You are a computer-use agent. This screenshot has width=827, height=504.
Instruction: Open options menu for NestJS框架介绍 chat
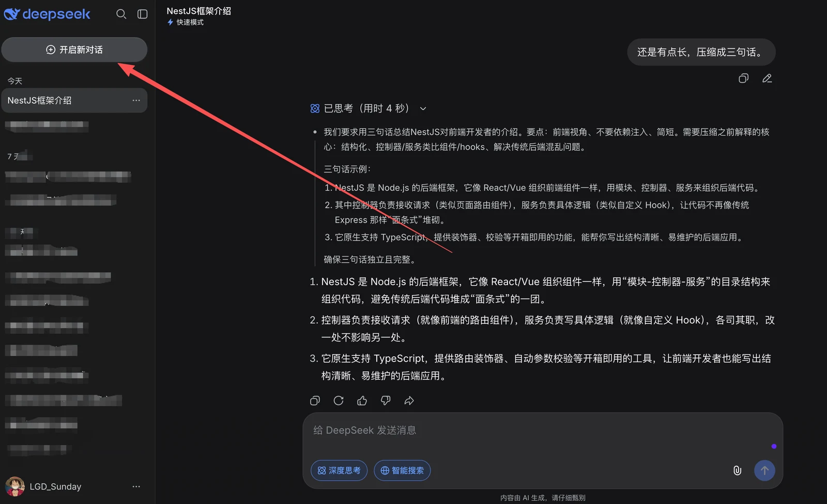coord(136,100)
